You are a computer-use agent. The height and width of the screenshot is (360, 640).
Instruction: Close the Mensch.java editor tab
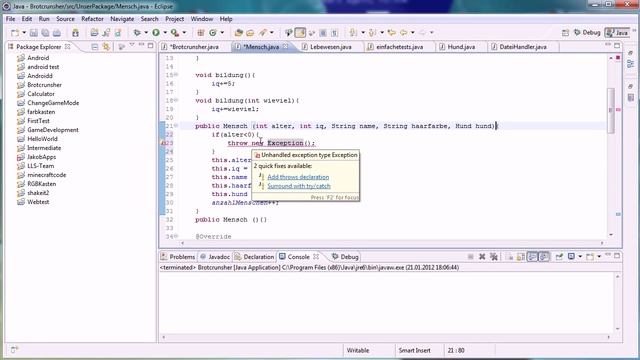coord(285,47)
